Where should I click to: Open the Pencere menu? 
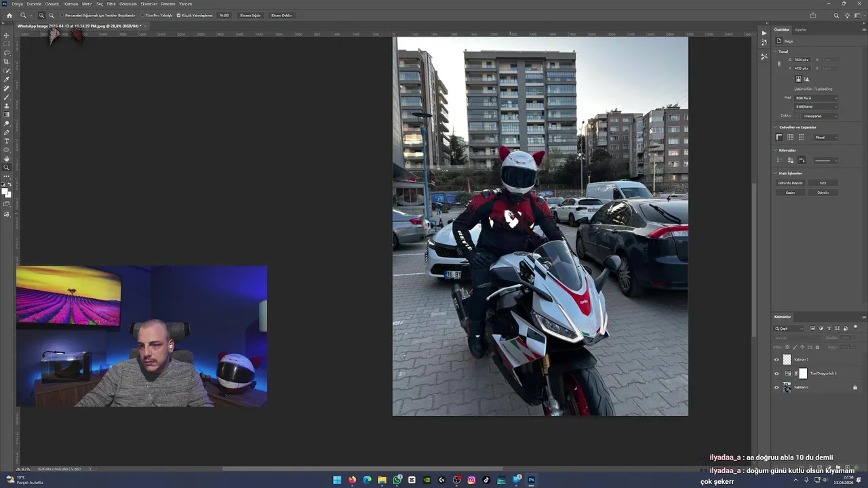click(168, 3)
